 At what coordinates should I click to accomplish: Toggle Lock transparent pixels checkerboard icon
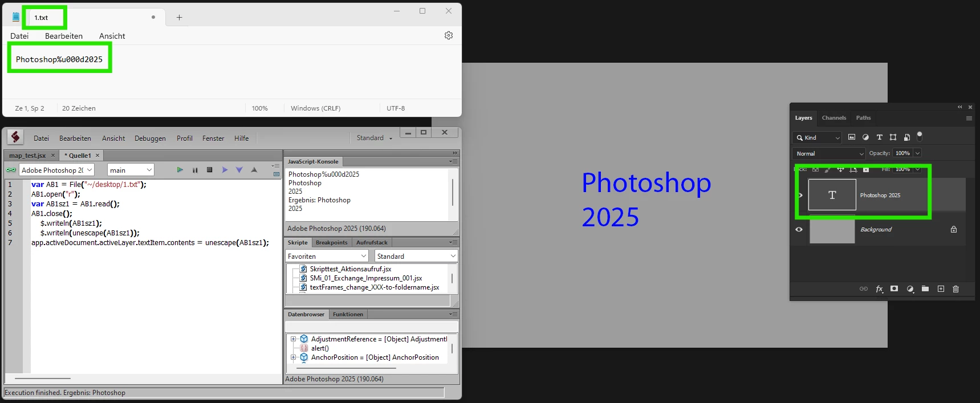click(x=815, y=169)
